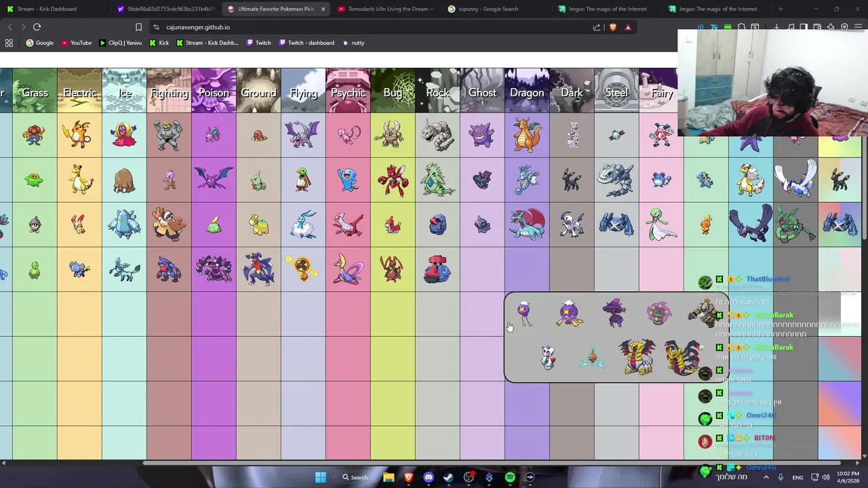Click the Raichu sprite in Electric column
The image size is (868, 488).
[79, 134]
